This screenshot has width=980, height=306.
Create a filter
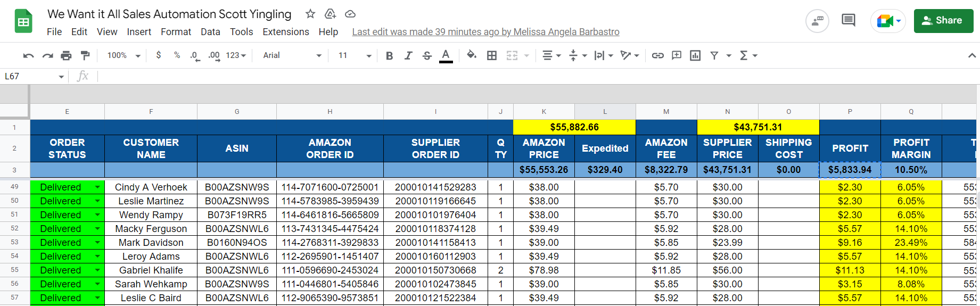tap(714, 55)
